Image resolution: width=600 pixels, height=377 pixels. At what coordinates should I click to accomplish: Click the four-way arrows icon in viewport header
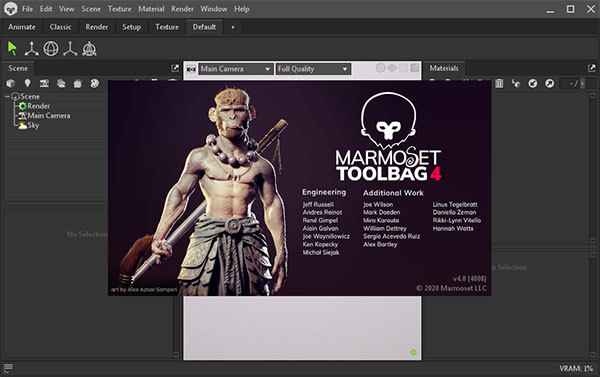coord(392,68)
